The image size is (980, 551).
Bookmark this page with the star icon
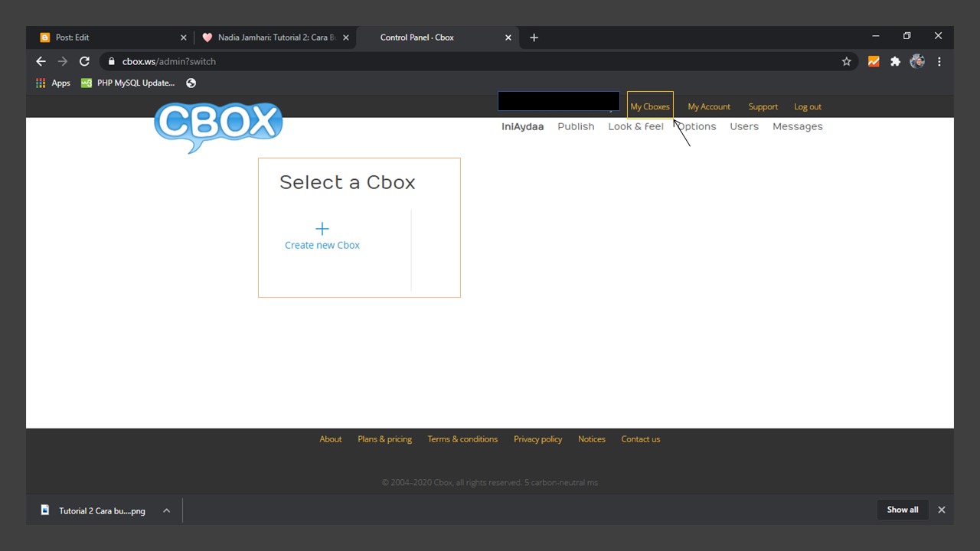coord(847,61)
